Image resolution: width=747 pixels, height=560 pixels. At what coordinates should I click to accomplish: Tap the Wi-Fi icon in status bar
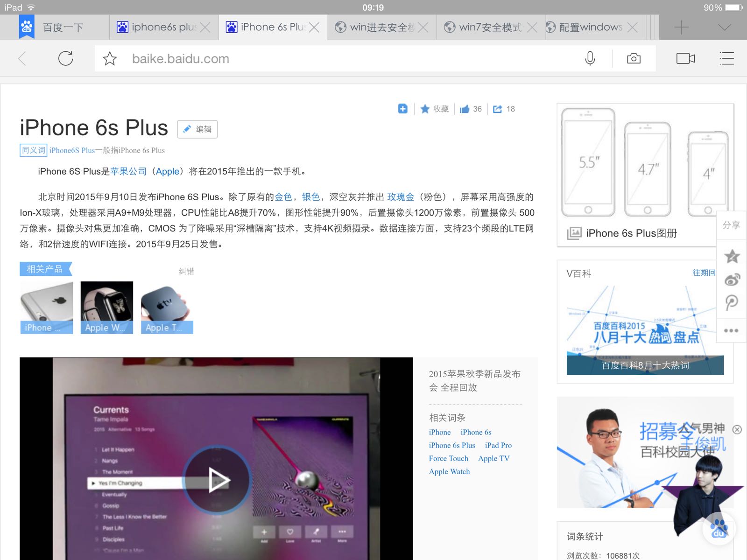click(31, 7)
